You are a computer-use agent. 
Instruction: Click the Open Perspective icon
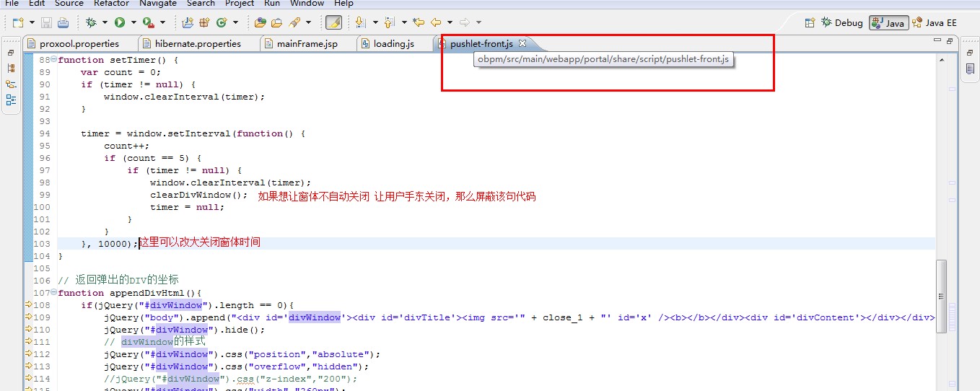[810, 23]
